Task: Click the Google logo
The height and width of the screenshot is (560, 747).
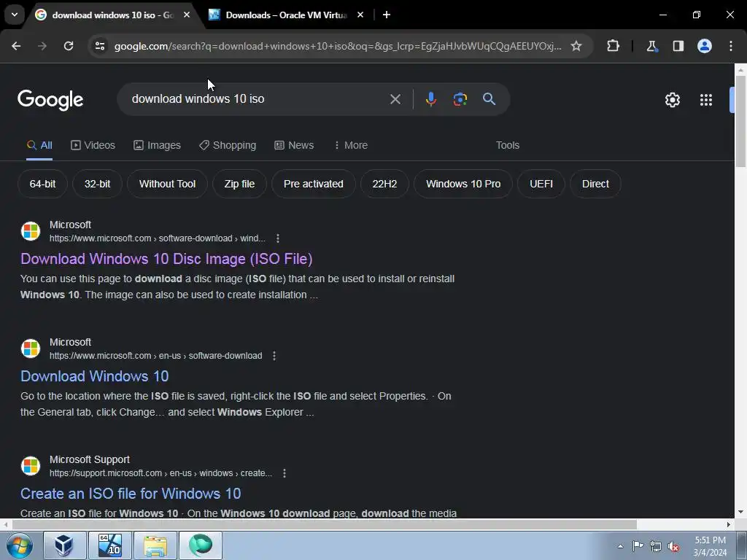Action: (50, 100)
